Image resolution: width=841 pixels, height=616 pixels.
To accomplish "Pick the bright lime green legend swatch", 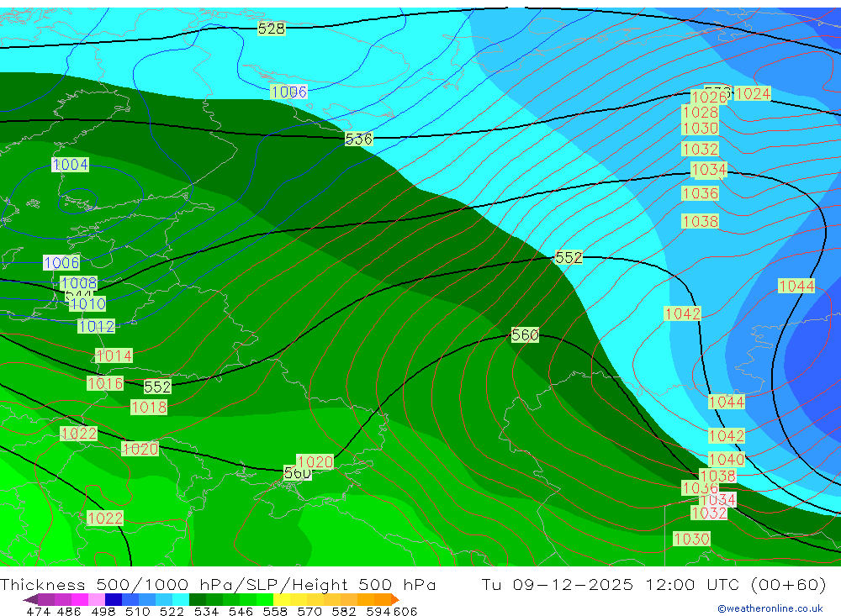I will point(265,599).
